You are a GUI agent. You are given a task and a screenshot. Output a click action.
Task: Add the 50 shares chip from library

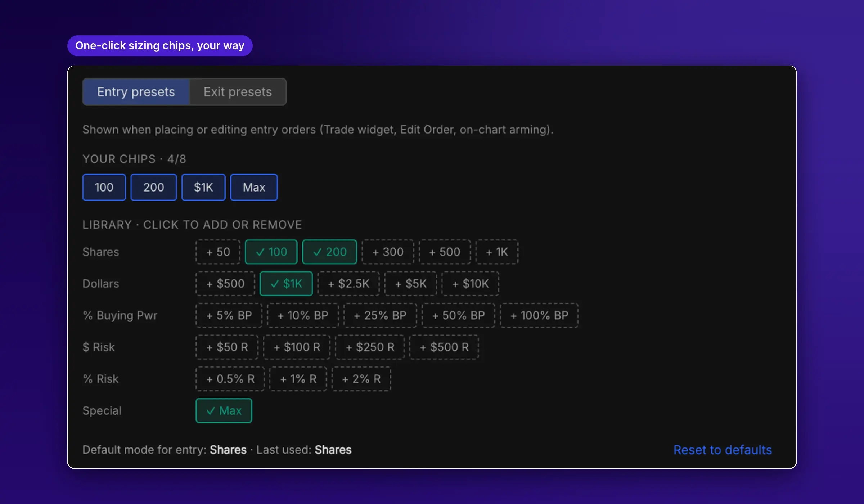(218, 252)
